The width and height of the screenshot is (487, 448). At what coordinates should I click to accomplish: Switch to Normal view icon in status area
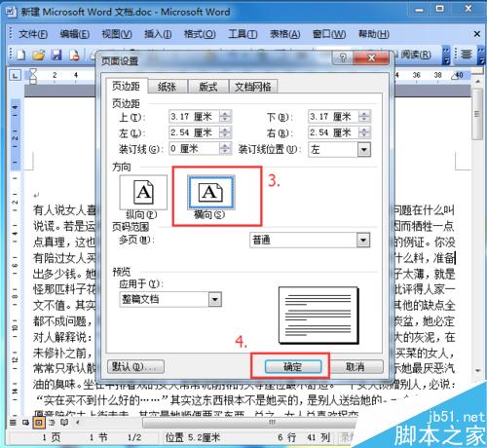13,423
